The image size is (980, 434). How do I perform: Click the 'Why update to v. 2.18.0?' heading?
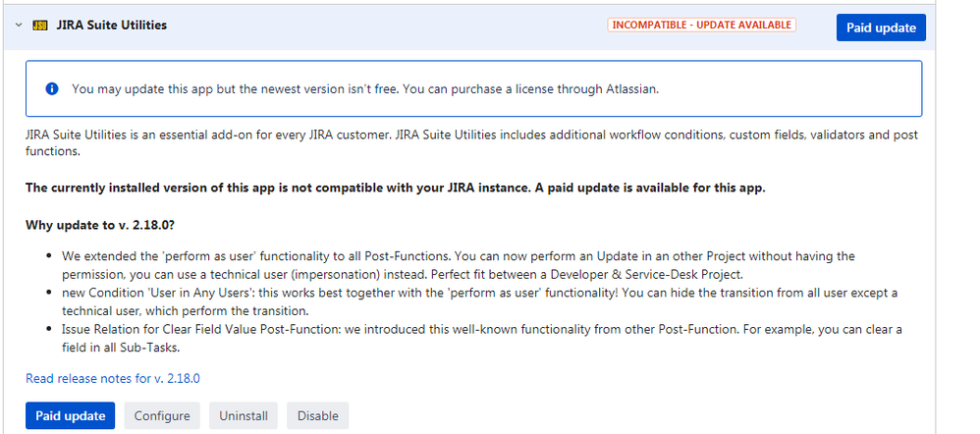100,225
